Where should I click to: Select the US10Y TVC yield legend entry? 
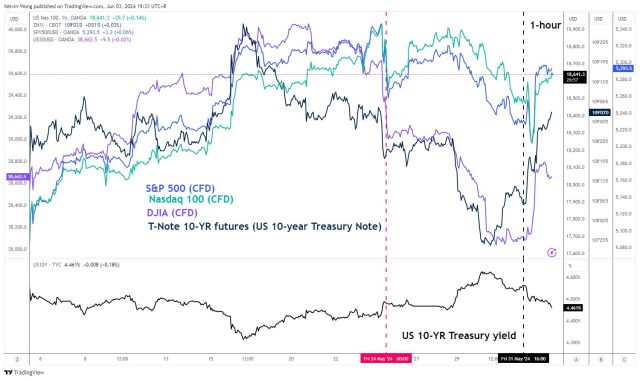coord(76,264)
